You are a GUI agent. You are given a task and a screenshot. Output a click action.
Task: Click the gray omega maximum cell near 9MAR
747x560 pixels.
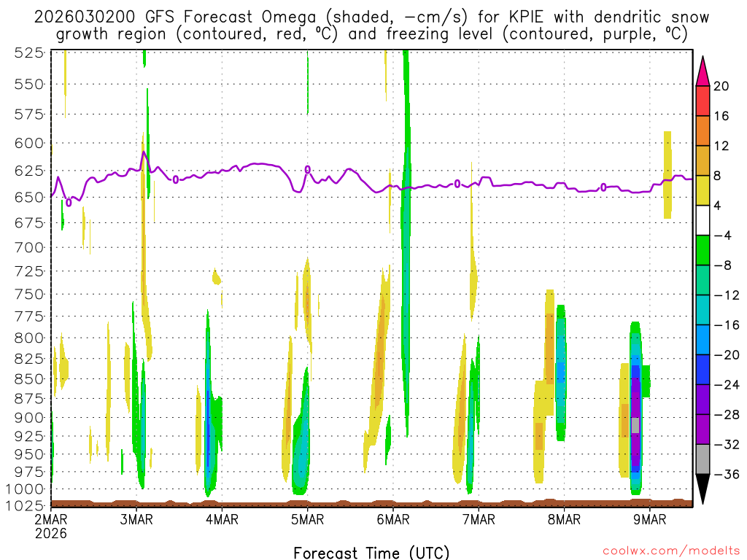[635, 425]
